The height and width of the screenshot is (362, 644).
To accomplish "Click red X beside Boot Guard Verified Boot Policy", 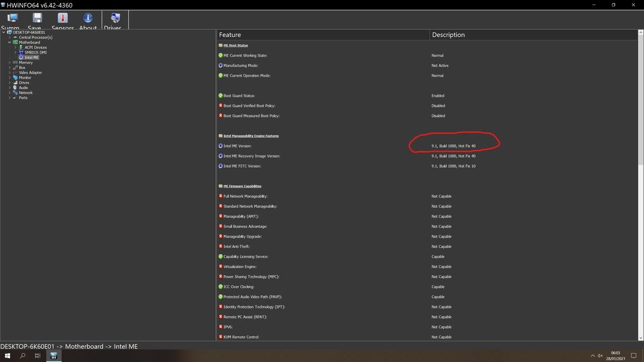I will [x=220, y=106].
